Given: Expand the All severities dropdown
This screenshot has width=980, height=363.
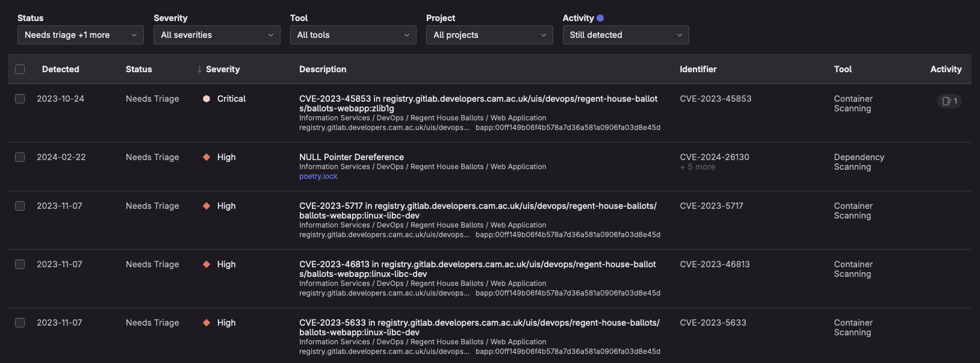Looking at the screenshot, I should coord(217,35).
